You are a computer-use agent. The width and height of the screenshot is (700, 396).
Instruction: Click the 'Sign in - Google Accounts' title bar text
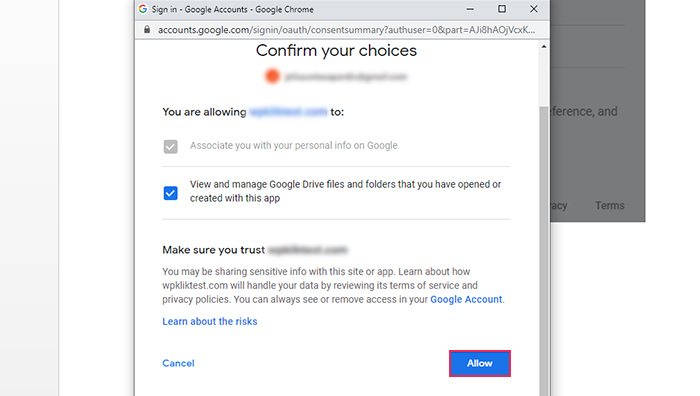point(232,9)
